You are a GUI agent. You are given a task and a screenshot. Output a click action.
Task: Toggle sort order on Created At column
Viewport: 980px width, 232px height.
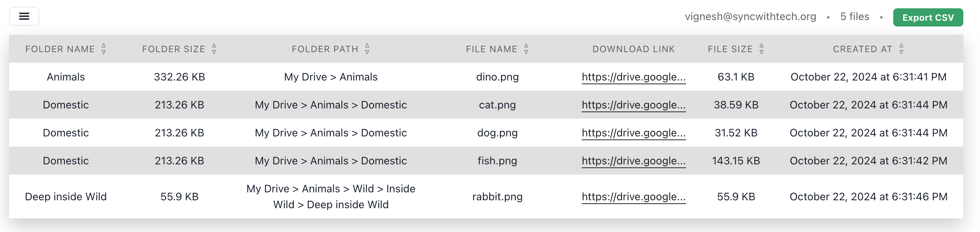[x=901, y=49]
